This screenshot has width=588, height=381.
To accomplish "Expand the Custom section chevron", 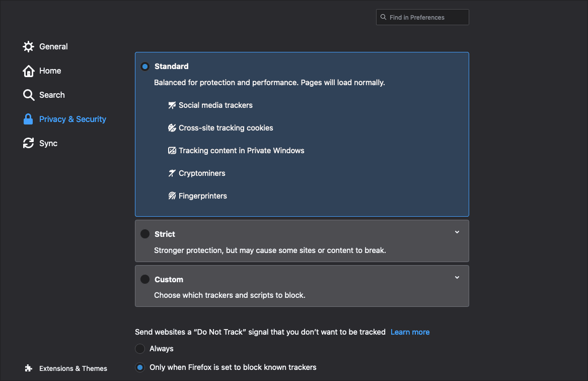I will (x=457, y=278).
